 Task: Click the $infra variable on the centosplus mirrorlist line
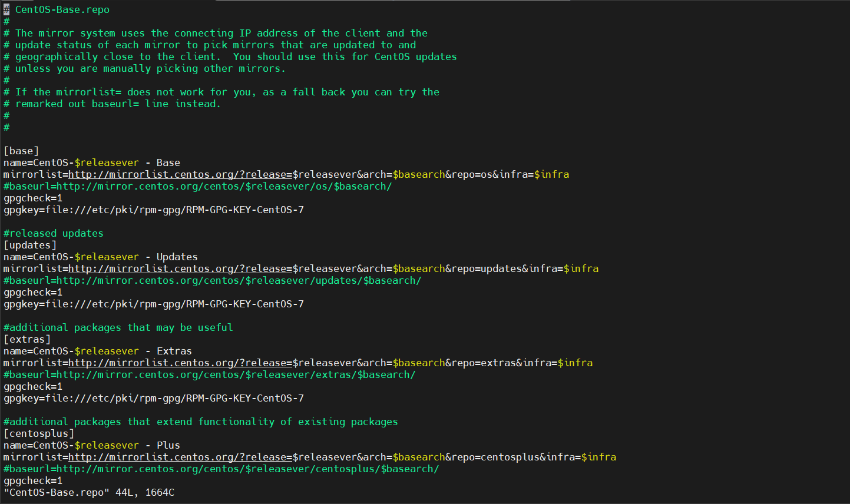598,457
